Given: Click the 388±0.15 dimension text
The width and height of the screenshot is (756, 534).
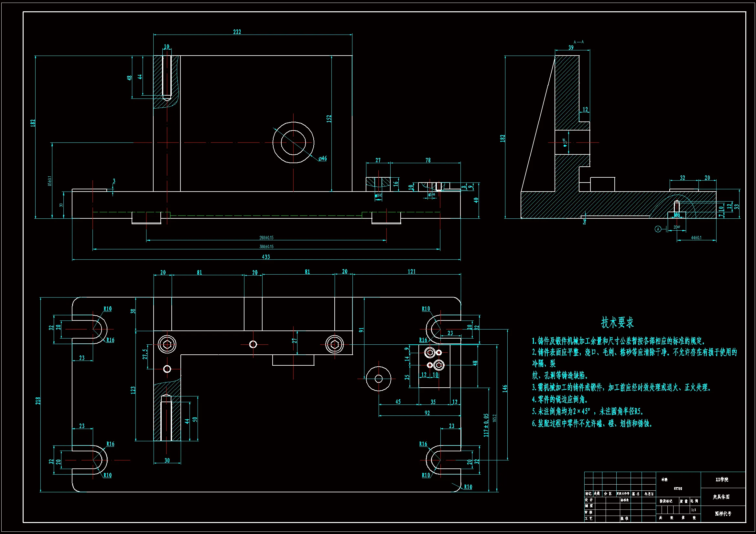Looking at the screenshot, I should coord(266,246).
